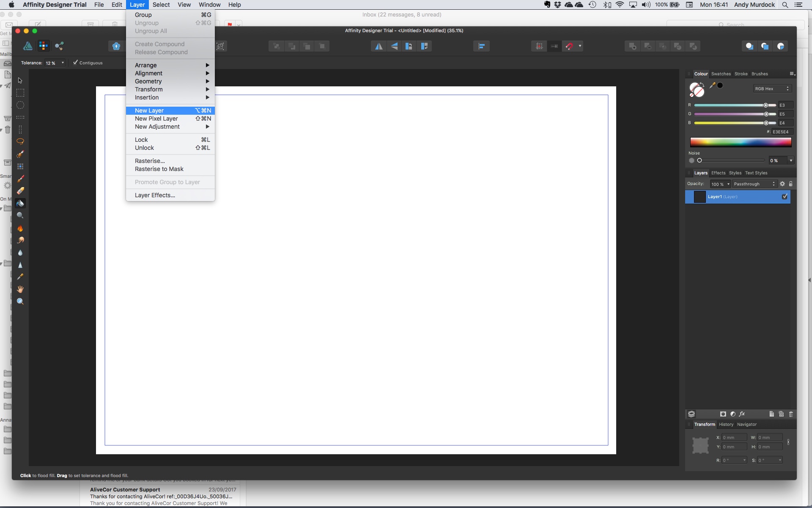812x508 pixels.
Task: Toggle Layer1 visibility checkbox
Action: coord(785,196)
